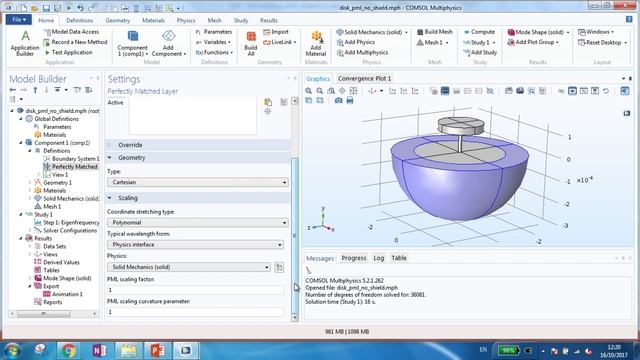
Task: Switch to Geometry ribbon tab
Action: 118,20
